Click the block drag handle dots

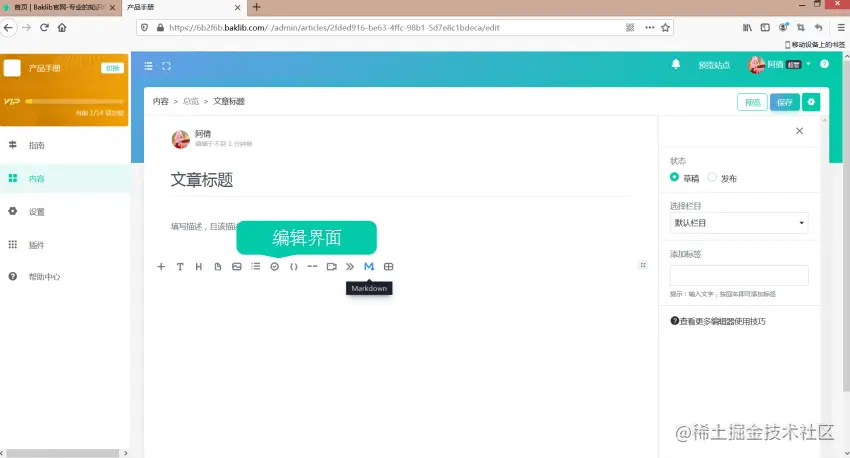click(643, 265)
